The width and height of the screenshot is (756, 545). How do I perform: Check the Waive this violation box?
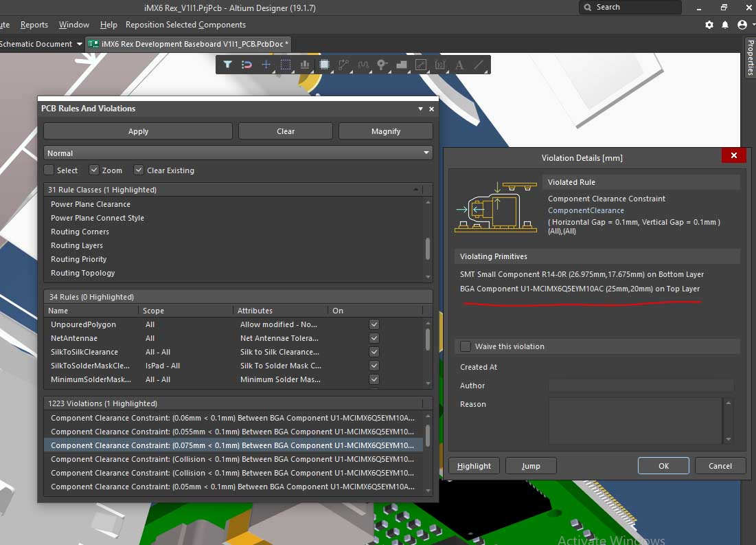point(466,346)
